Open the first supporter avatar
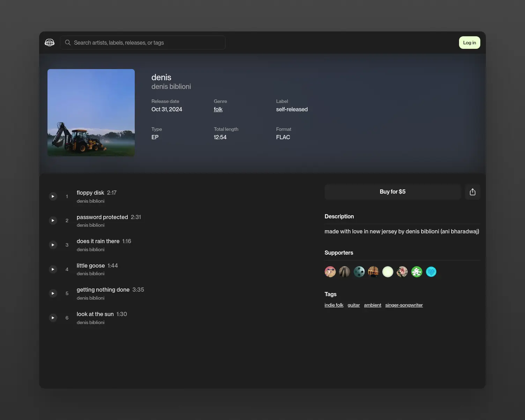Image resolution: width=525 pixels, height=420 pixels. [330, 272]
